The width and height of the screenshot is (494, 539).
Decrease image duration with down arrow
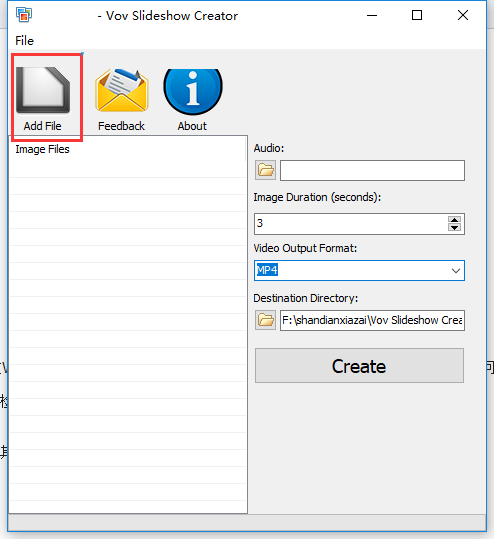454,228
